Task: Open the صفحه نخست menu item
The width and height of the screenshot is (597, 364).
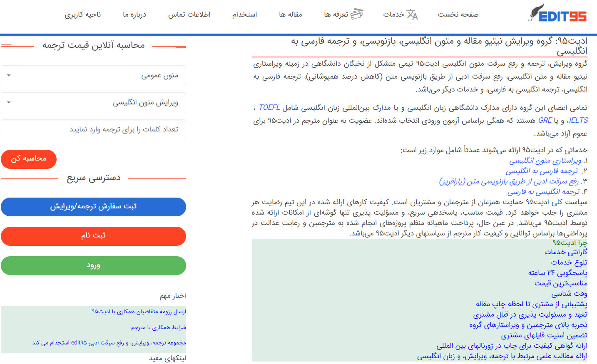Action: pyautogui.click(x=458, y=15)
